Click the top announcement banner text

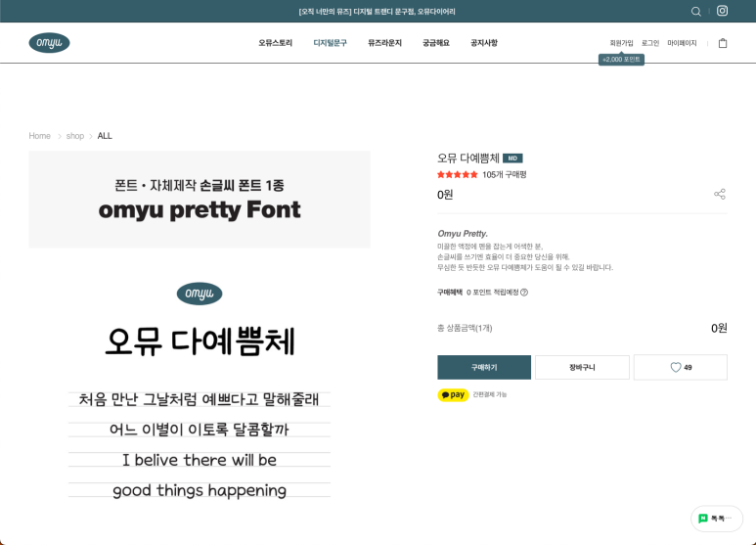[x=378, y=11]
